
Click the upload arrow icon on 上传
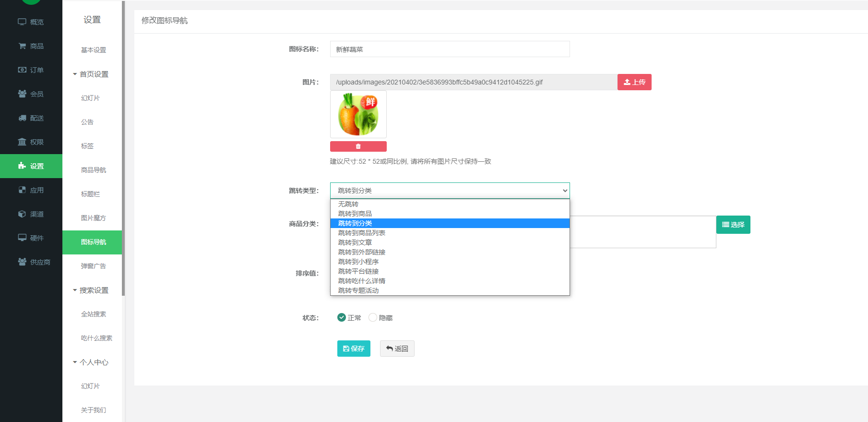[627, 82]
